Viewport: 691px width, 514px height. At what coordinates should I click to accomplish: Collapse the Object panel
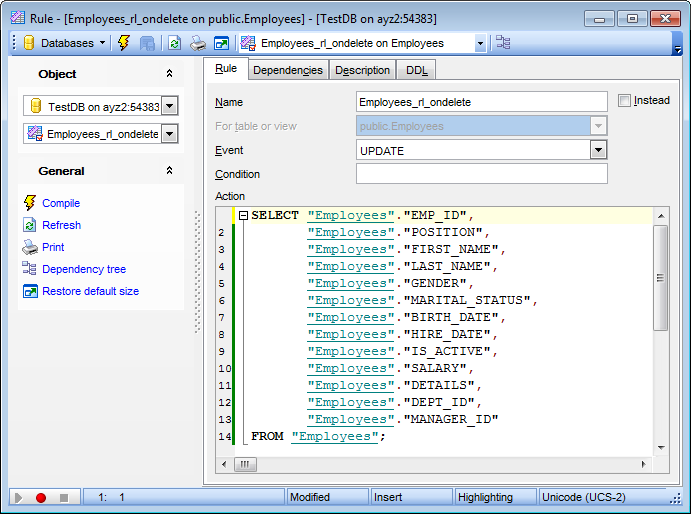pos(169,74)
